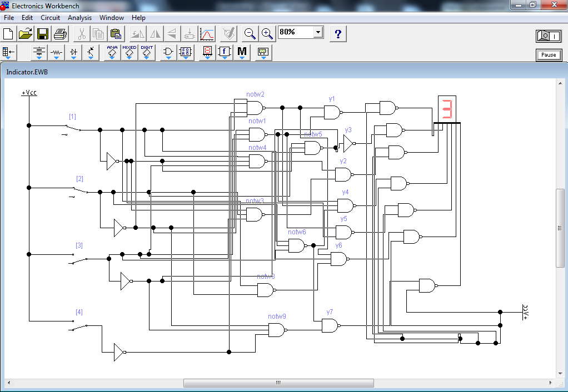Select the seven-segment display showing 3

tap(447, 109)
